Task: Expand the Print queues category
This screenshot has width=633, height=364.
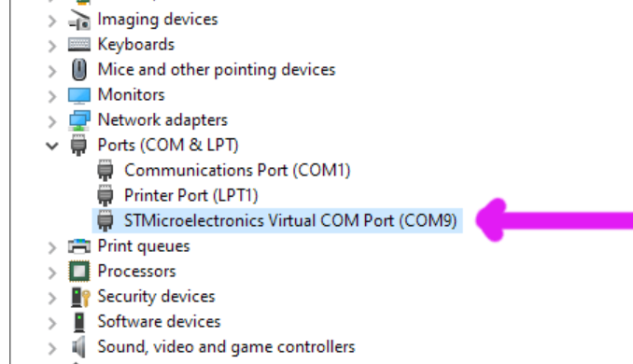Action: [x=52, y=247]
